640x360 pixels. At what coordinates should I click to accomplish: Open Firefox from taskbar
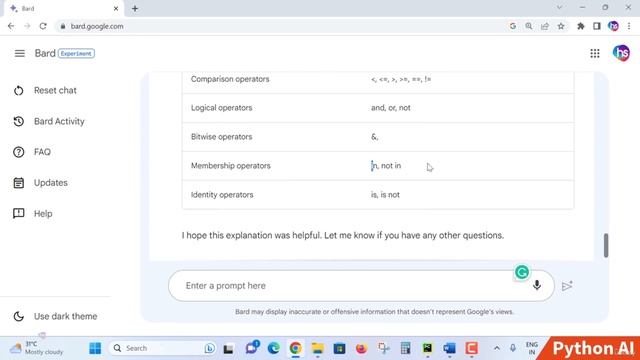tap(361, 348)
